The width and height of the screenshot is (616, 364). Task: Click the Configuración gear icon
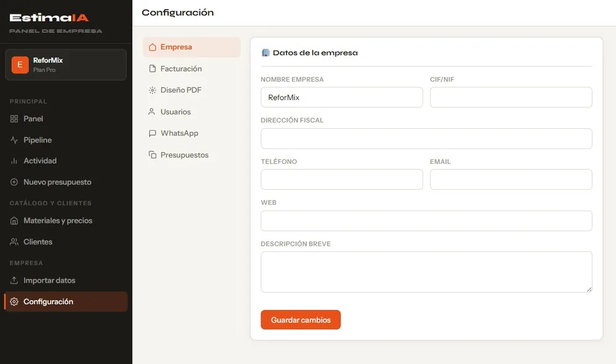click(14, 302)
